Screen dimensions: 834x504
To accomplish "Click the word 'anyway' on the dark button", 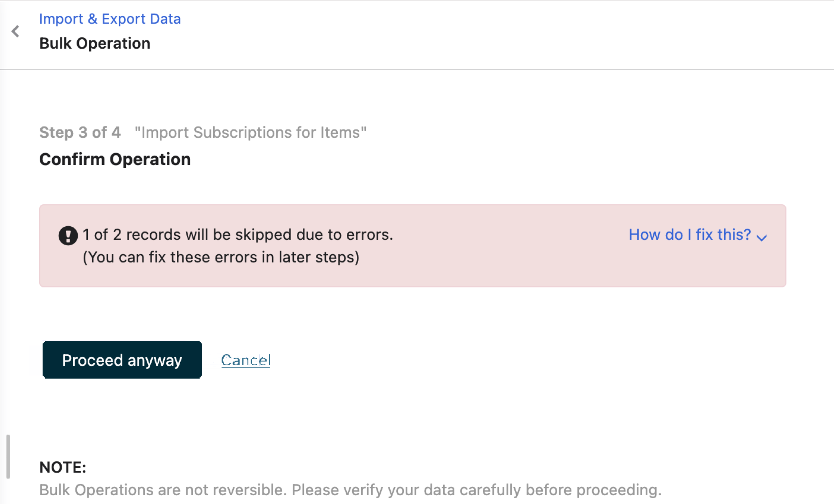I will [x=155, y=360].
